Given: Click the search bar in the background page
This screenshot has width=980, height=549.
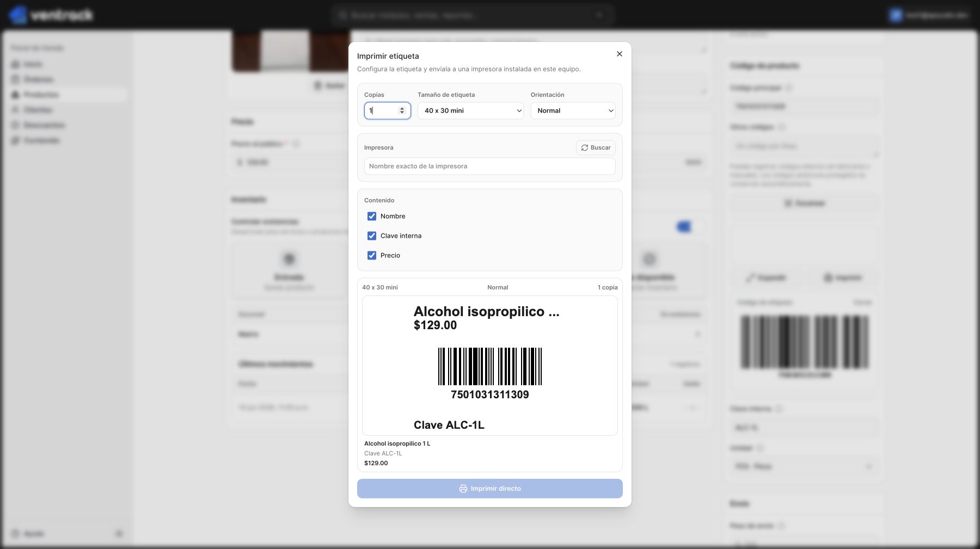Looking at the screenshot, I should click(x=472, y=15).
